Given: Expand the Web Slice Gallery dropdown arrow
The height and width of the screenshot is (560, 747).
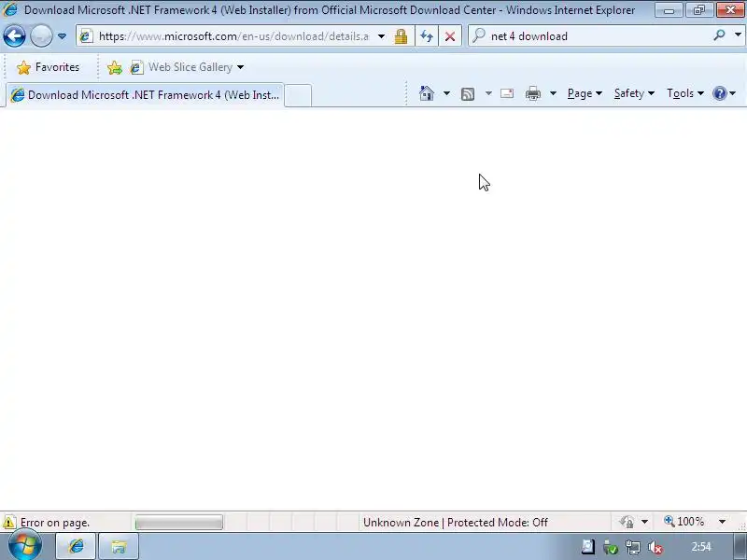Looking at the screenshot, I should [x=241, y=67].
